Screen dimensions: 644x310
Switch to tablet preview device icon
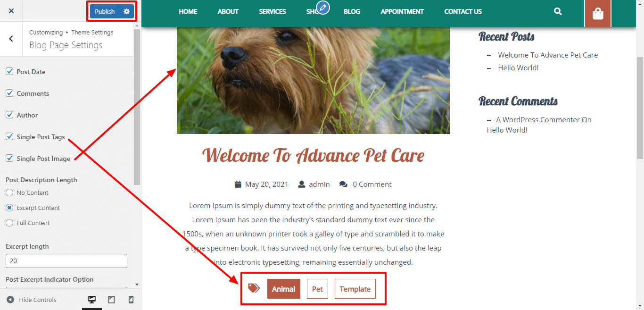click(112, 300)
